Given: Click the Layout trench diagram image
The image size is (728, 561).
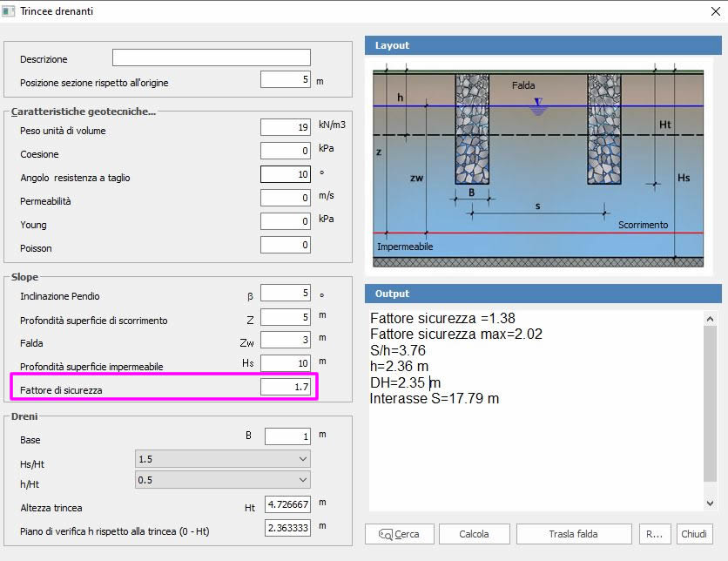Looking at the screenshot, I should pos(538,166).
